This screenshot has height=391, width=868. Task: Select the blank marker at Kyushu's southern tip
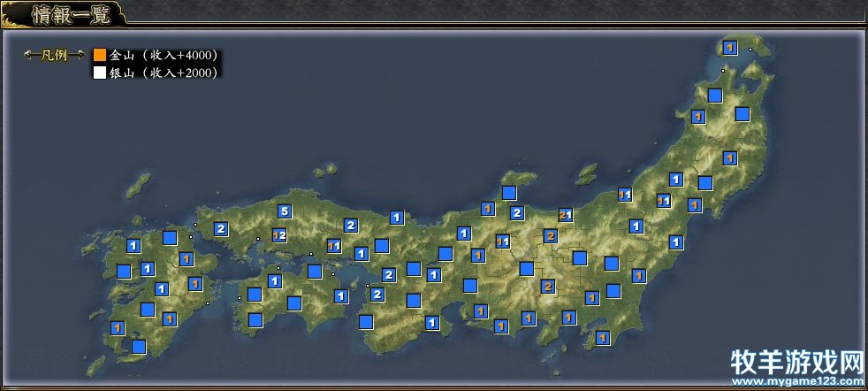point(138,346)
